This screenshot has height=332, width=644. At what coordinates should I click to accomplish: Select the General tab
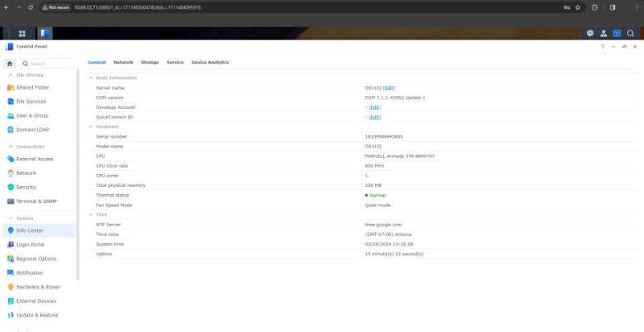coord(97,62)
